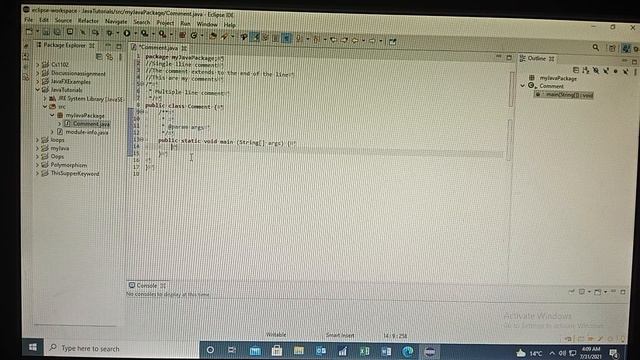Toggle Sort alphabetically in Outline view
Viewport: 640px width, 360px height.
click(x=586, y=71)
